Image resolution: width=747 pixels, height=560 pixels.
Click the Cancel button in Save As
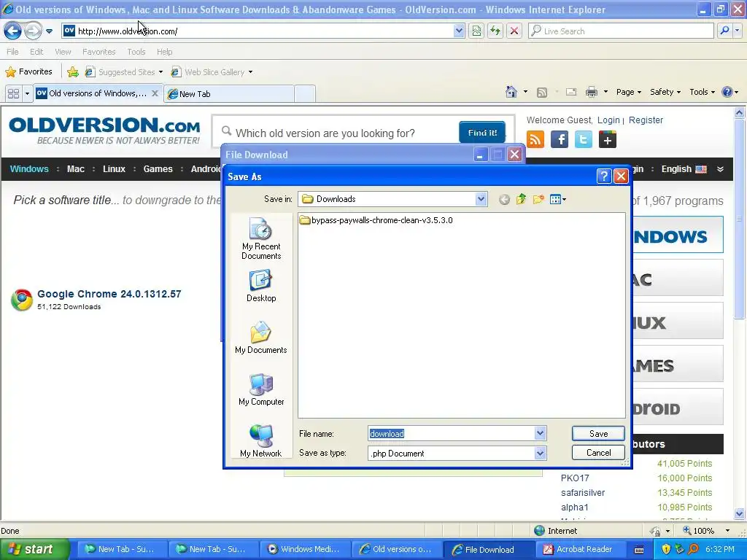(x=598, y=452)
